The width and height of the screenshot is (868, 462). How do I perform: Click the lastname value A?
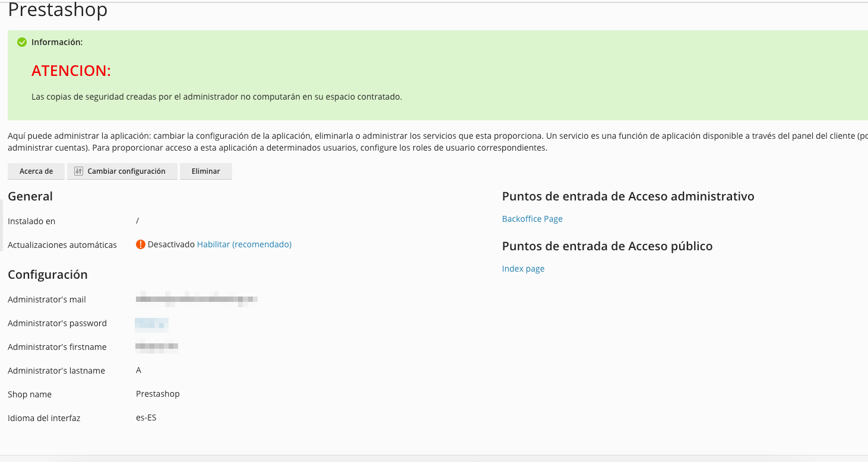[x=139, y=370]
